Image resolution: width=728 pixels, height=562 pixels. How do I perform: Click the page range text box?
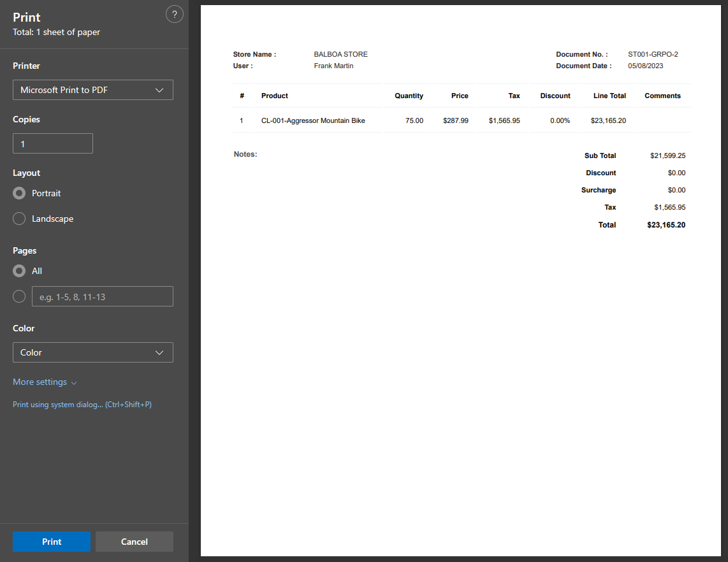(103, 296)
